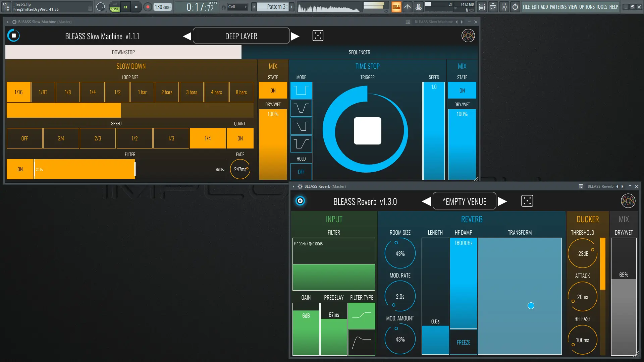644x362 pixels.
Task: Click the randomize dice icon in Slow Machine
Action: point(318,36)
